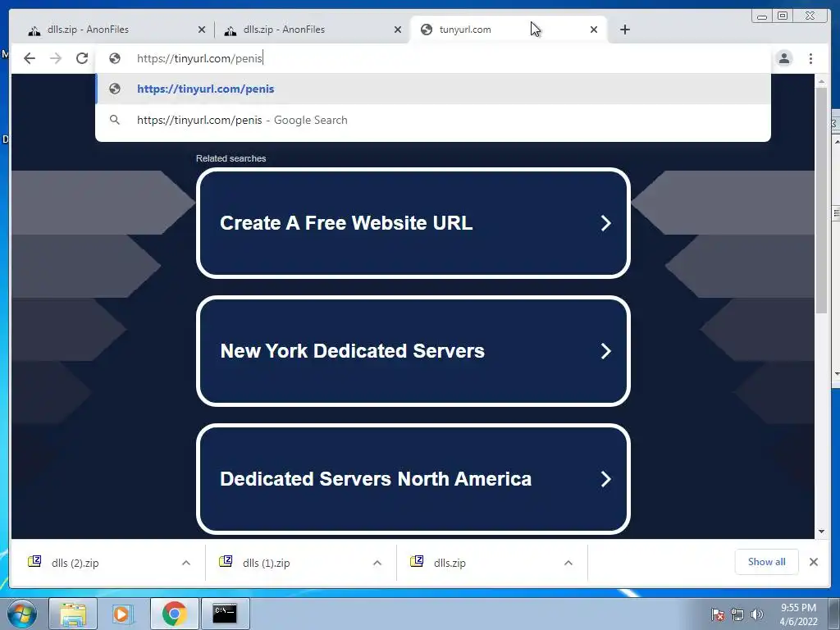840x630 pixels.
Task: Go back using the browser back arrow
Action: tap(30, 58)
